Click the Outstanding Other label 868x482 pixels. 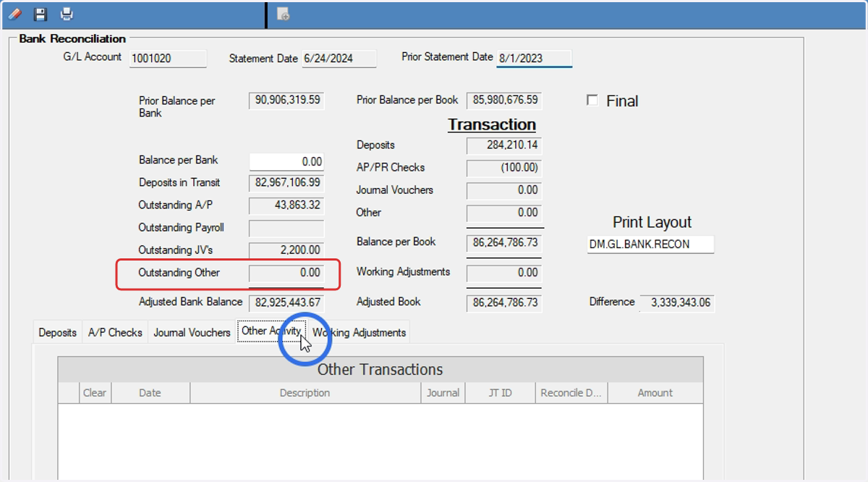179,273
